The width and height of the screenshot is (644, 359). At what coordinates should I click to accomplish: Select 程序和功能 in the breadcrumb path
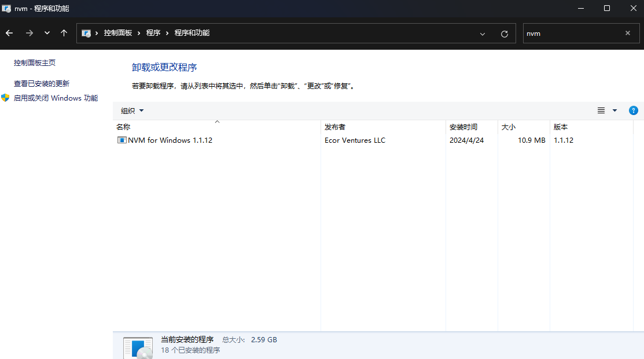pos(192,33)
